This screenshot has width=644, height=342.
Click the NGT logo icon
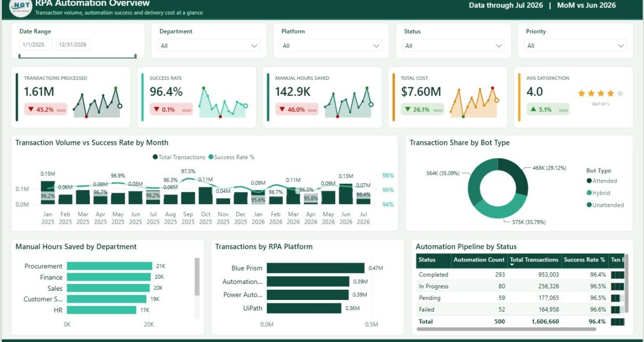click(x=20, y=7)
